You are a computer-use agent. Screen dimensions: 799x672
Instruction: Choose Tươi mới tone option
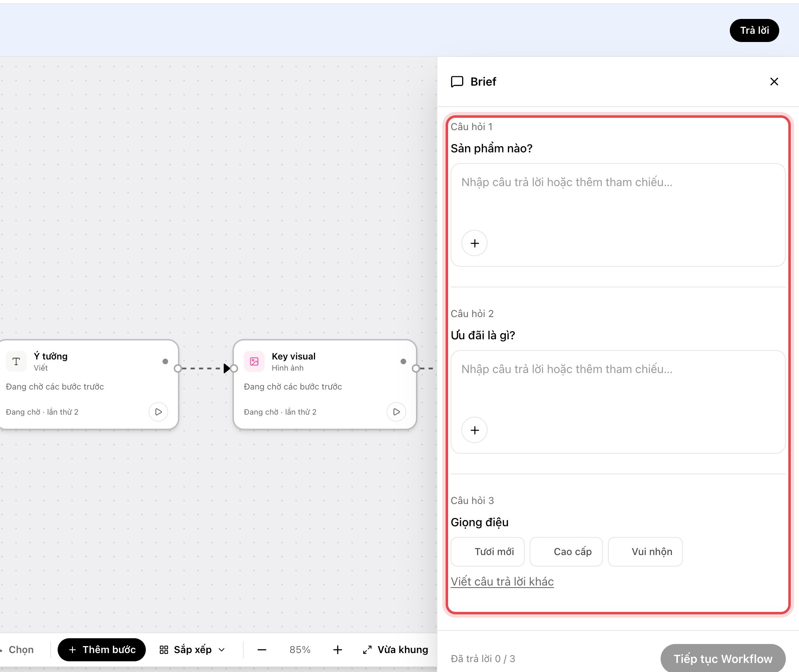click(x=488, y=552)
